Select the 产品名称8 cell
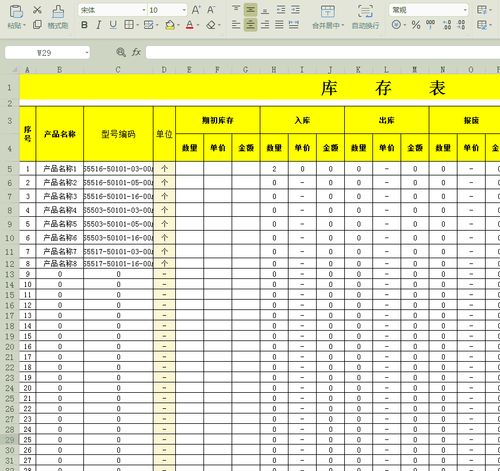Viewport: 500px width, 471px height. 60,264
